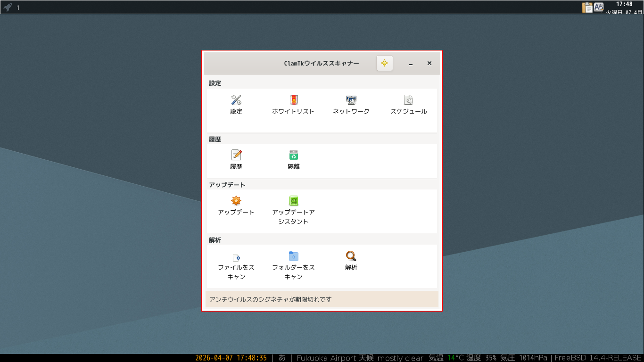Click the アップデート section heading
This screenshot has width=644, height=362.
pos(227,185)
